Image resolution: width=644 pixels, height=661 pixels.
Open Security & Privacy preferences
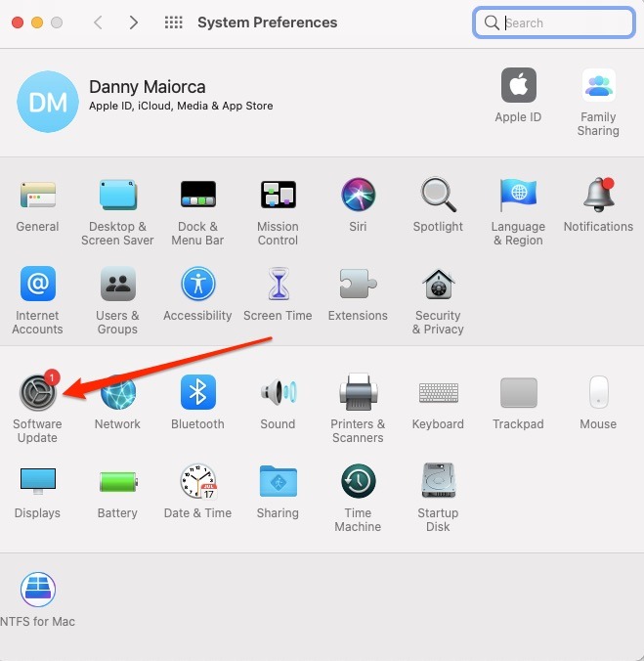pos(438,285)
